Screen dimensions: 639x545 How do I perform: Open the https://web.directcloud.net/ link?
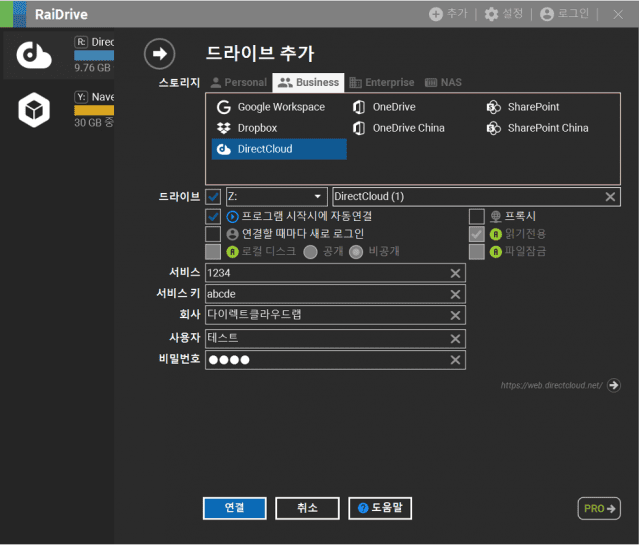[551, 385]
